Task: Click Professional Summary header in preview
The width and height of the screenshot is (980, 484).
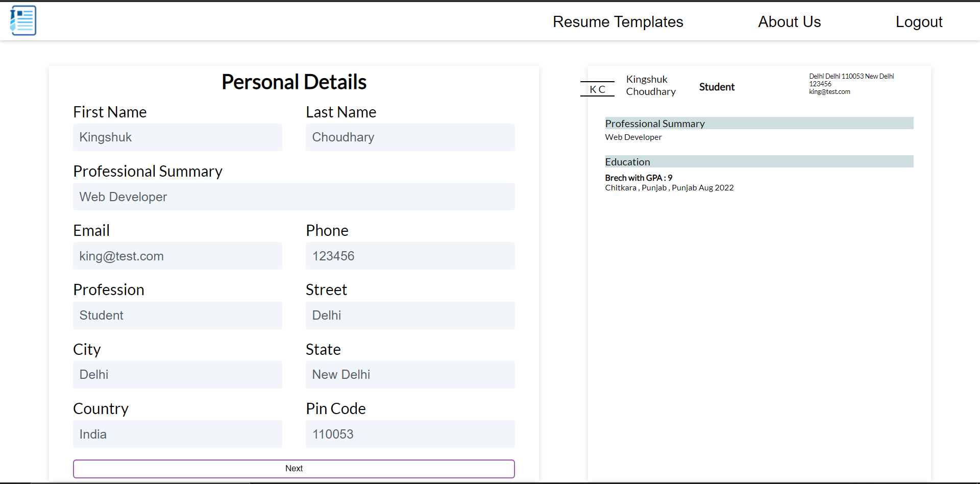Action: click(759, 123)
